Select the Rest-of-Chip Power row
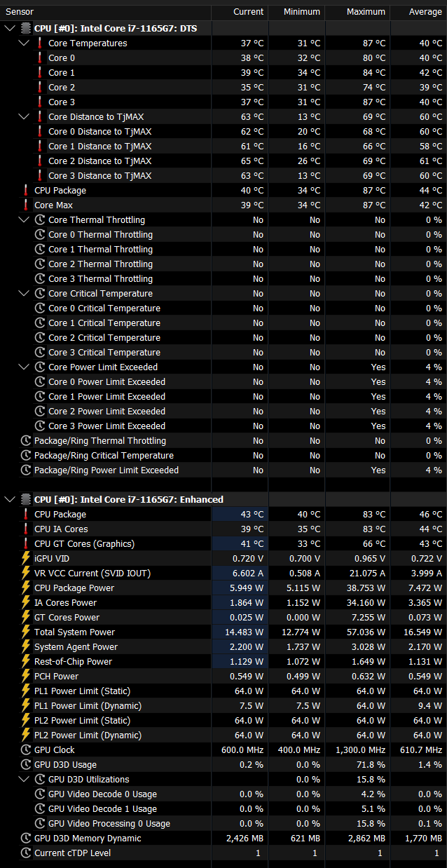This screenshot has width=447, height=868. click(x=224, y=661)
